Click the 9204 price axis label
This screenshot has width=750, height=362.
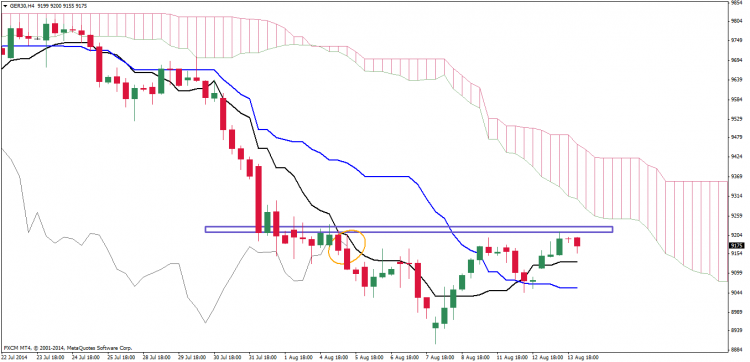736,235
